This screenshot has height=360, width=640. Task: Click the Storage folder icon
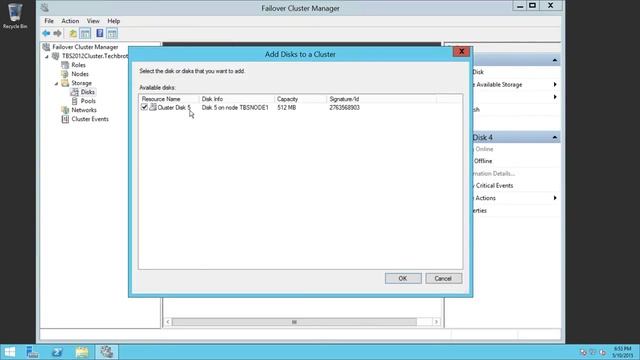click(x=65, y=83)
